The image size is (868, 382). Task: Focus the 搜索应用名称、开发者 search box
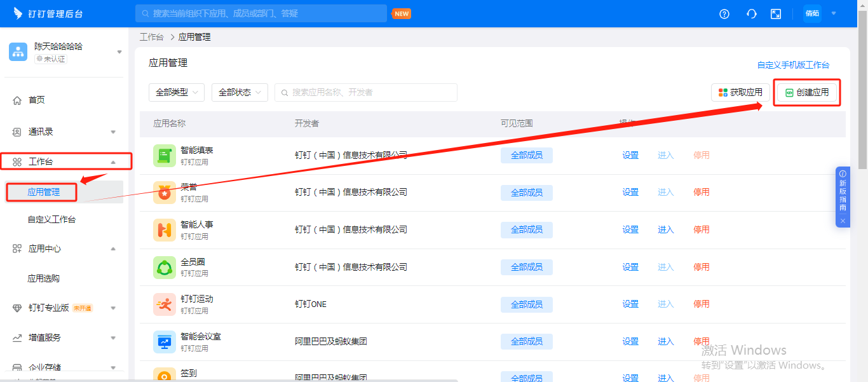tap(366, 92)
